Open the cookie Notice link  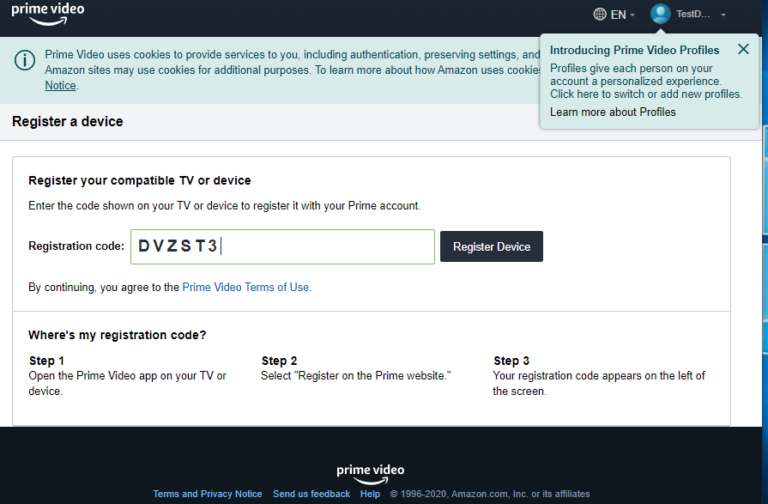pyautogui.click(x=60, y=86)
